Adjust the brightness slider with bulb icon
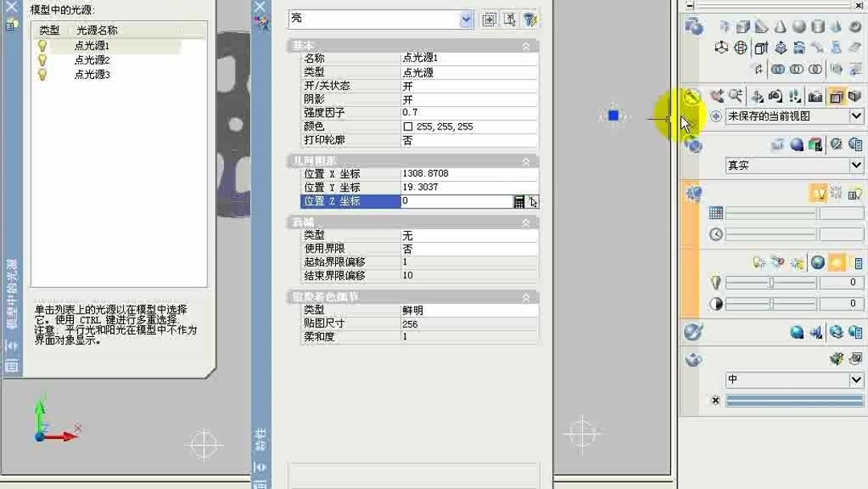Screen dimensions: 868x489 770,281
